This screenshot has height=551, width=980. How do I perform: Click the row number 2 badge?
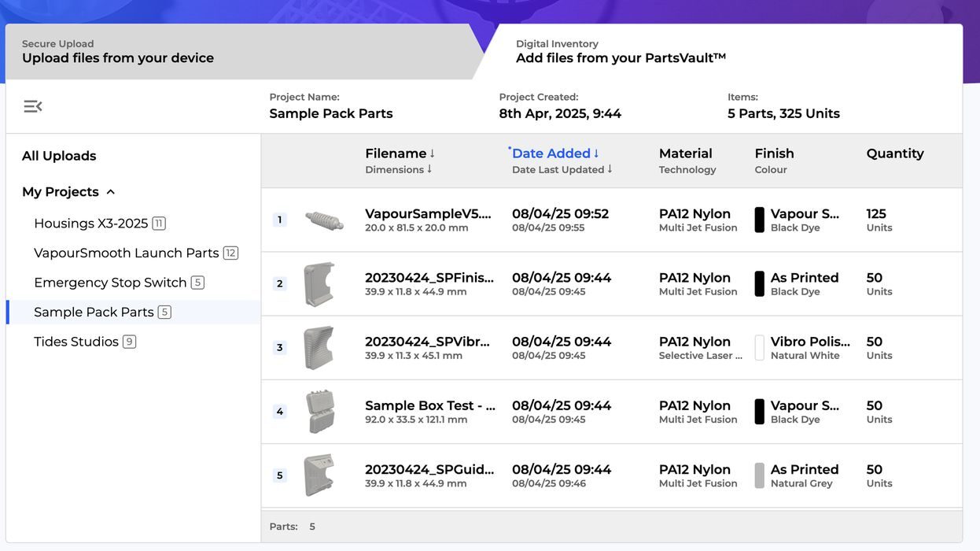(x=279, y=284)
